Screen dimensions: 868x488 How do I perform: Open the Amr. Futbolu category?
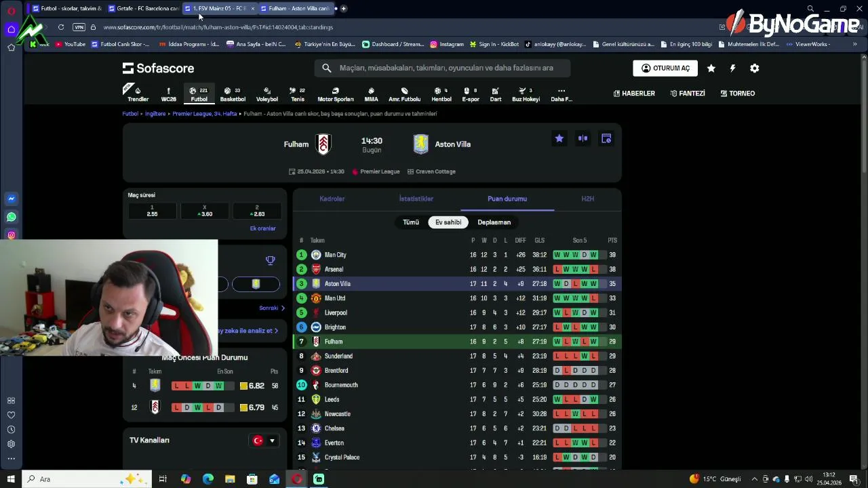[404, 94]
